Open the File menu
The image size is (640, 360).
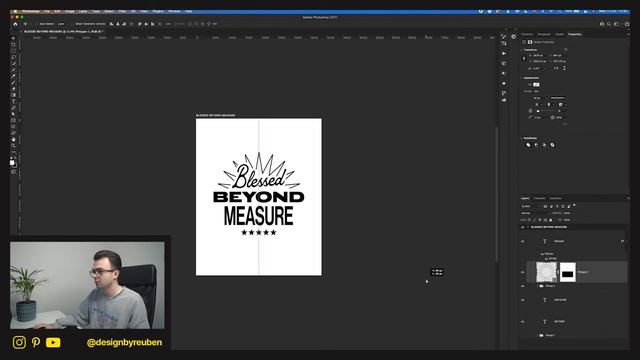47,11
